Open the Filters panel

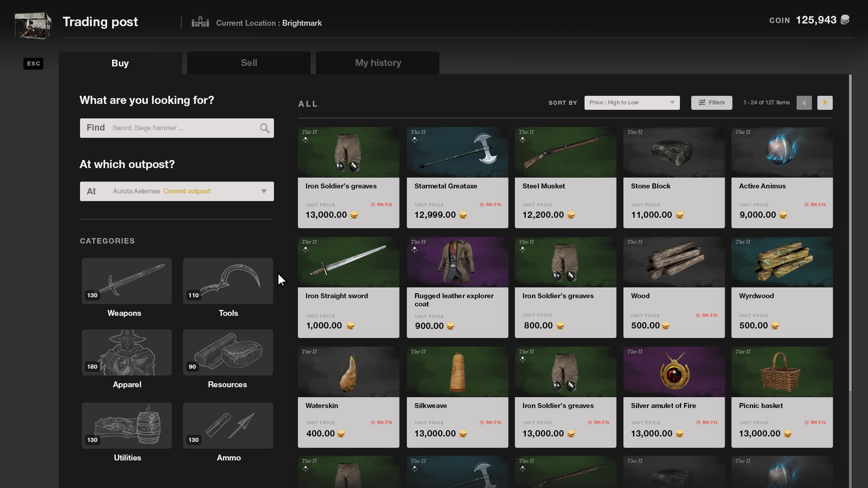(711, 103)
